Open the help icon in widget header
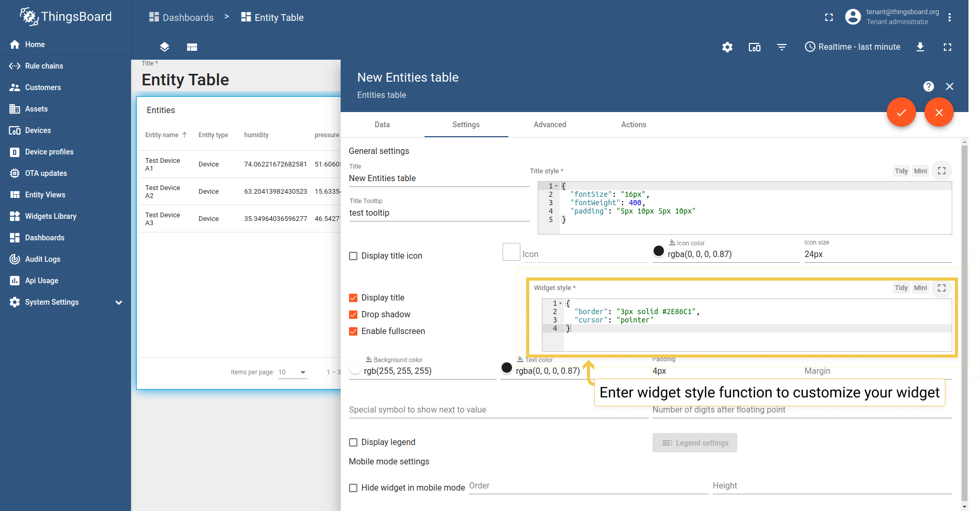Image resolution: width=980 pixels, height=511 pixels. coord(928,86)
